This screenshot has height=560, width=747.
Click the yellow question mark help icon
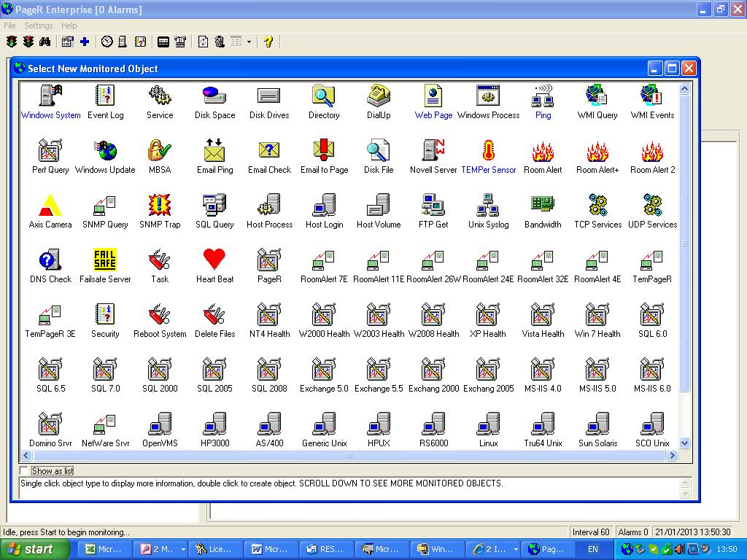268,42
